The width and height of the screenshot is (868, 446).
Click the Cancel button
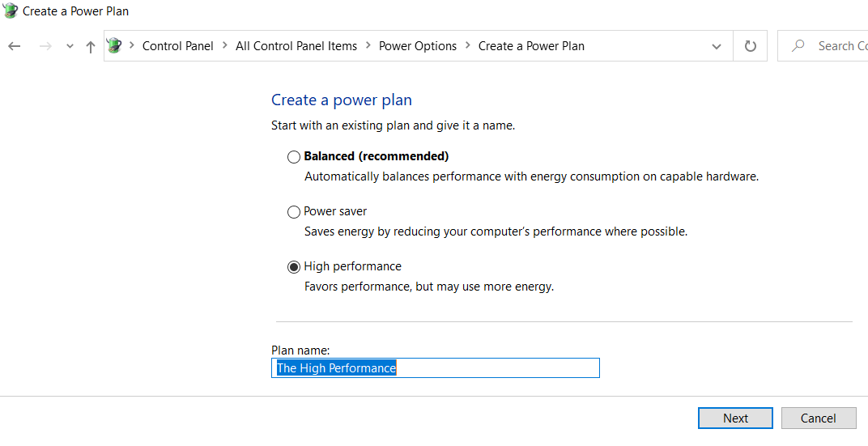(x=818, y=418)
